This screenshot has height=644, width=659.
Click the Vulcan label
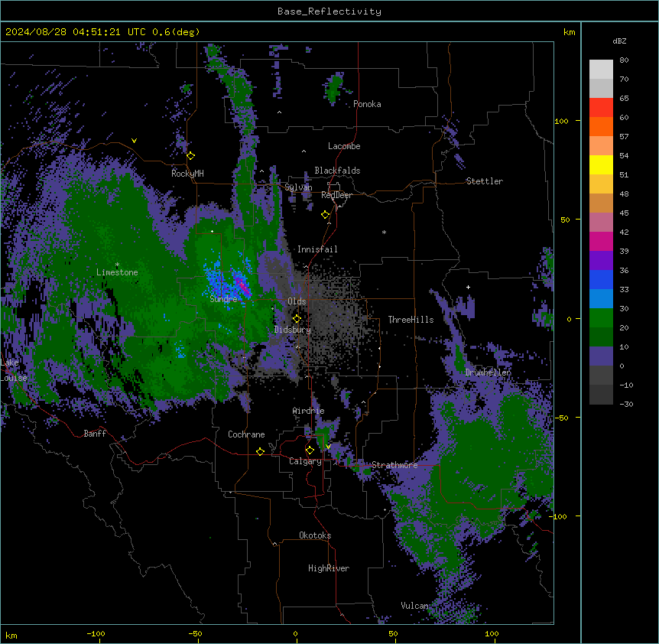[x=414, y=606]
